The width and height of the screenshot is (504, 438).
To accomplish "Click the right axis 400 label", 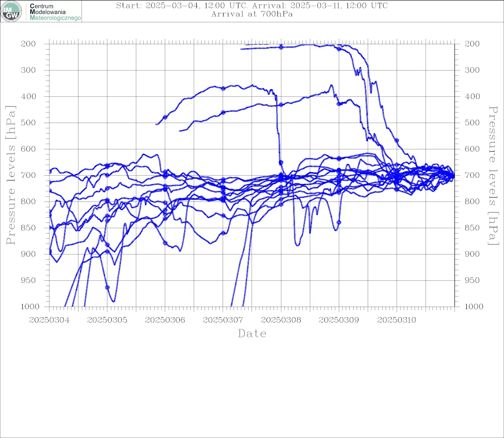I will pos(472,96).
